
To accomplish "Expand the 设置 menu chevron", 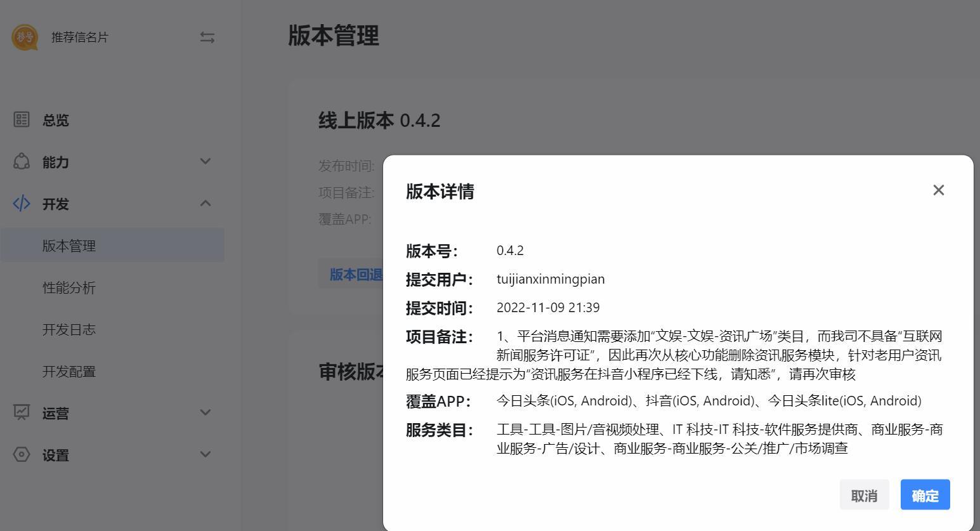I will [x=205, y=454].
